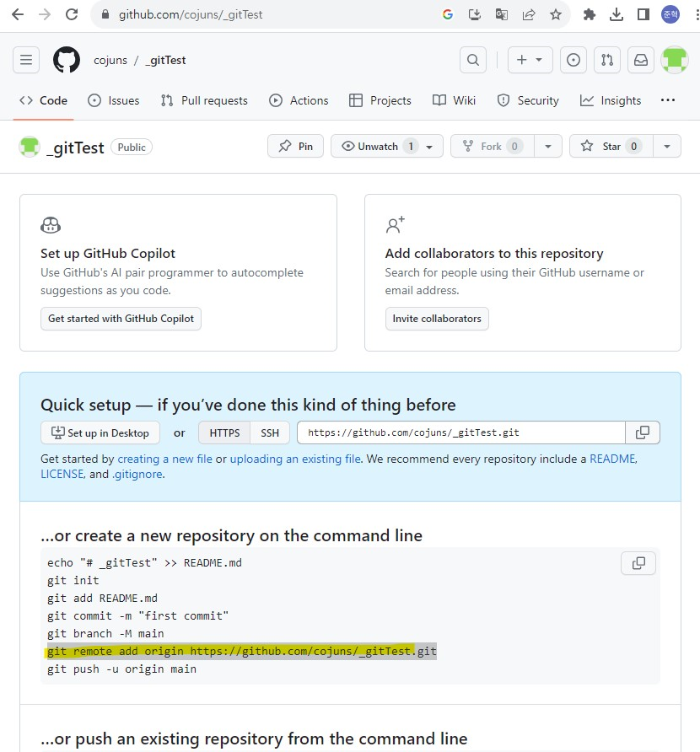The image size is (700, 752).
Task: Open the Chrome profile avatar
Action: pyautogui.click(x=670, y=14)
